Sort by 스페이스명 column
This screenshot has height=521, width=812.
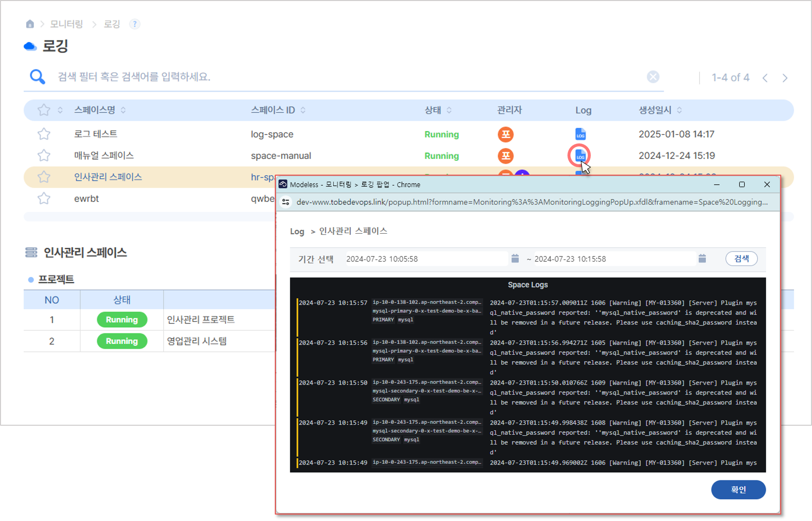[123, 110]
